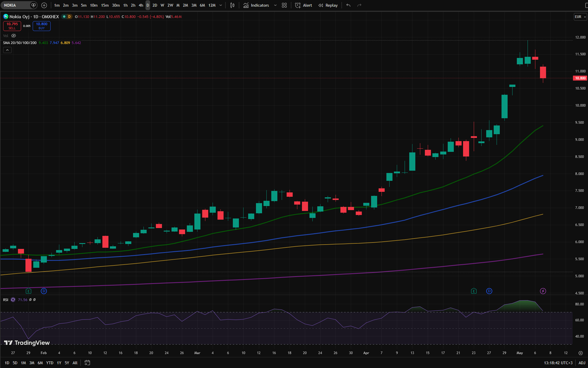Image resolution: width=588 pixels, height=368 pixels.
Task: Toggle the Vol indicator eye visibility
Action: point(13,36)
